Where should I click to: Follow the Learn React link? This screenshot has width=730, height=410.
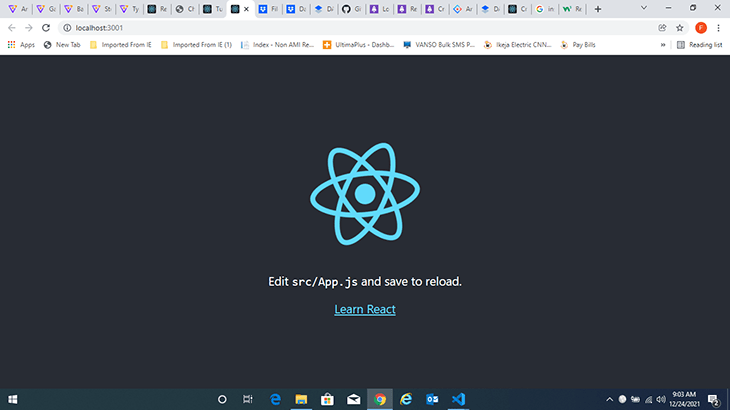(365, 309)
